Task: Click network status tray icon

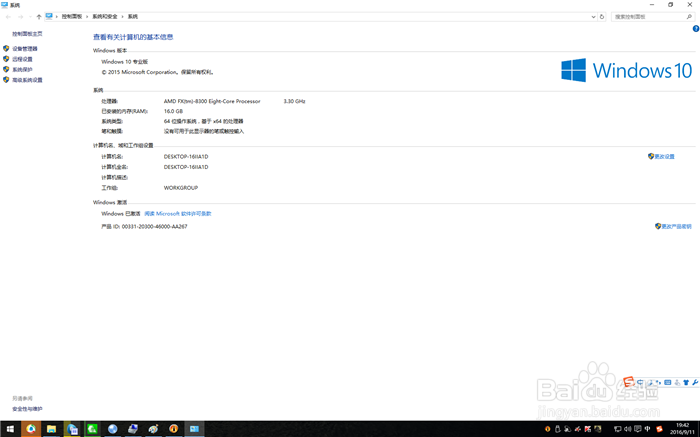Action: click(x=618, y=429)
